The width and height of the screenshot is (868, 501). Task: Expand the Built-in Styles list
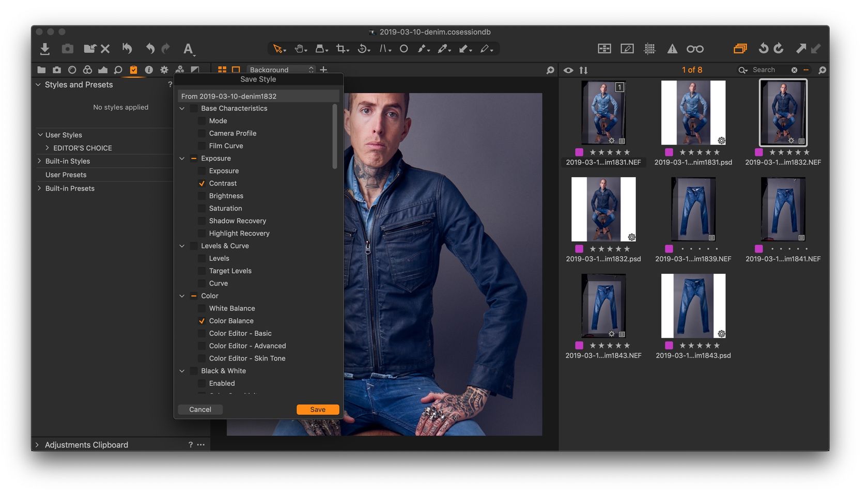[39, 161]
